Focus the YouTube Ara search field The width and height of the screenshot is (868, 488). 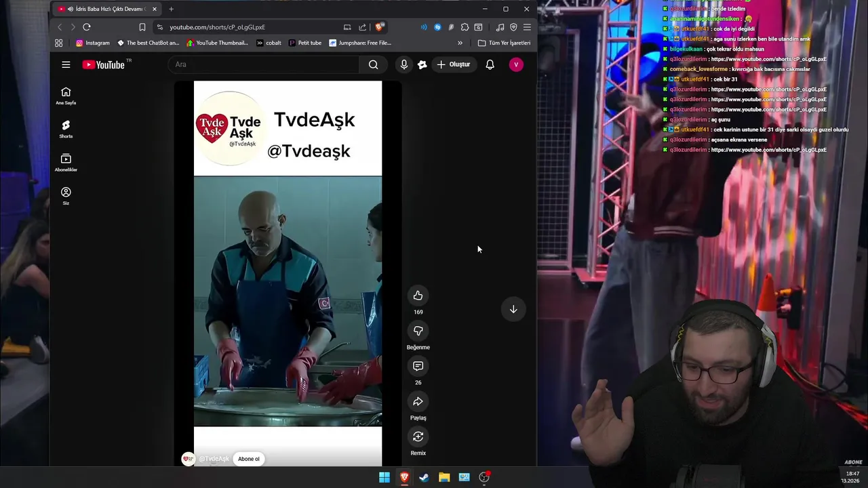click(x=264, y=64)
